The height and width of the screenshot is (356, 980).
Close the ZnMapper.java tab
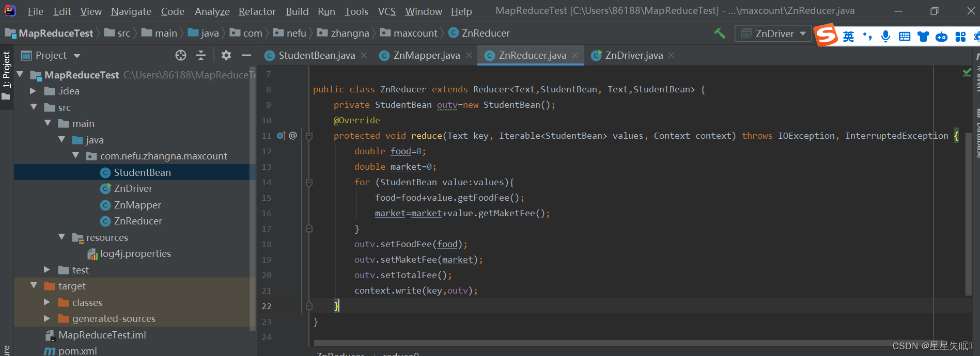click(469, 55)
